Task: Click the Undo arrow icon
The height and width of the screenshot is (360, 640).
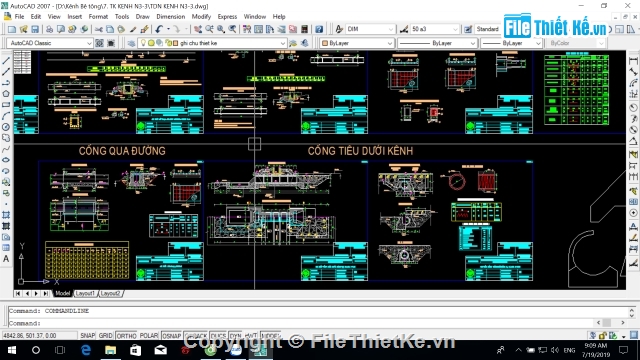Action: click(159, 29)
